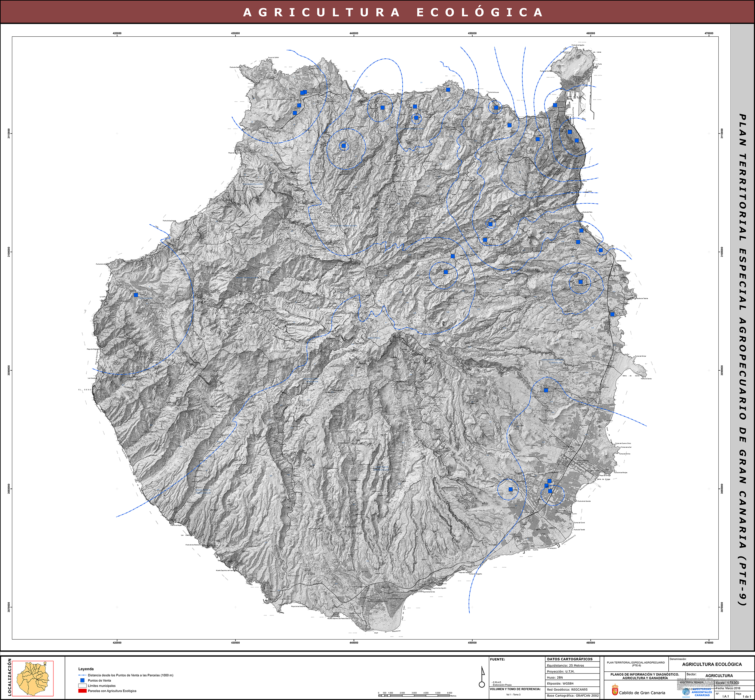The width and height of the screenshot is (755, 700).
Task: Click the Sector: Agricultura field
Action: [x=720, y=676]
